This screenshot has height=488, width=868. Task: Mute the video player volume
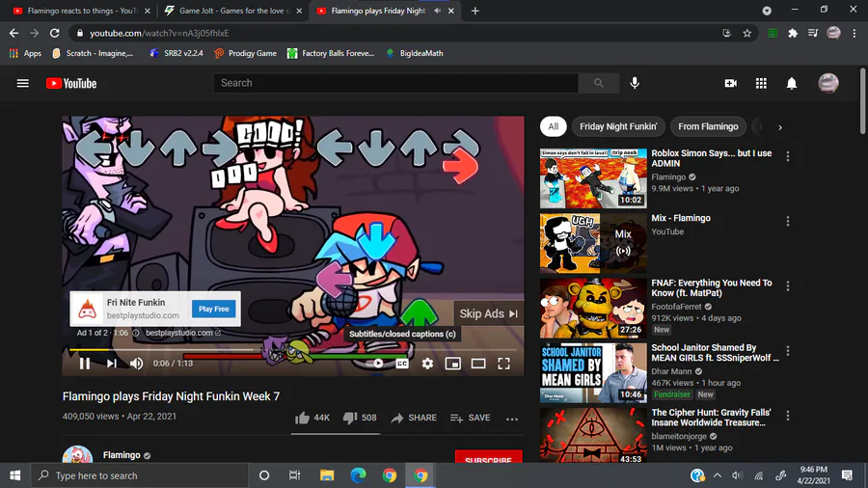click(136, 364)
